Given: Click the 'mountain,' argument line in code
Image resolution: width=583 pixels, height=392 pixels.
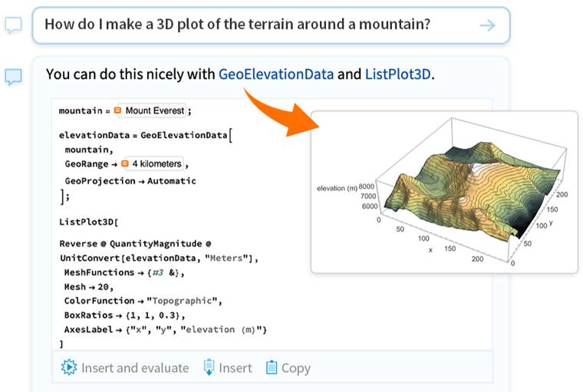Looking at the screenshot, I should pos(88,150).
